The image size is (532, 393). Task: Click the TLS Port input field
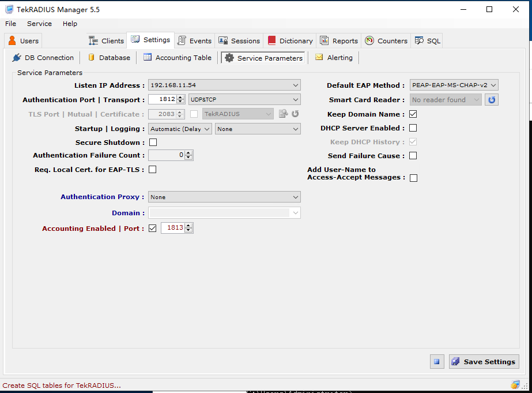163,114
